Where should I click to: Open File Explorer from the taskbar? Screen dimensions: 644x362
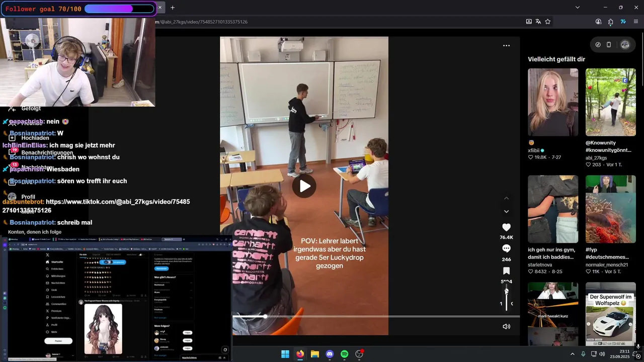[x=315, y=354]
